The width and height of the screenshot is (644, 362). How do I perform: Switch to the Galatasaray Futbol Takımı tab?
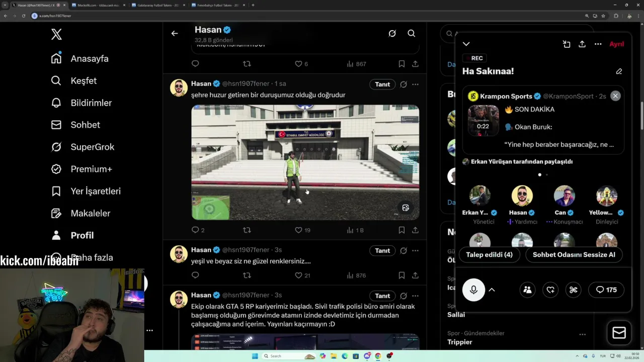click(158, 5)
